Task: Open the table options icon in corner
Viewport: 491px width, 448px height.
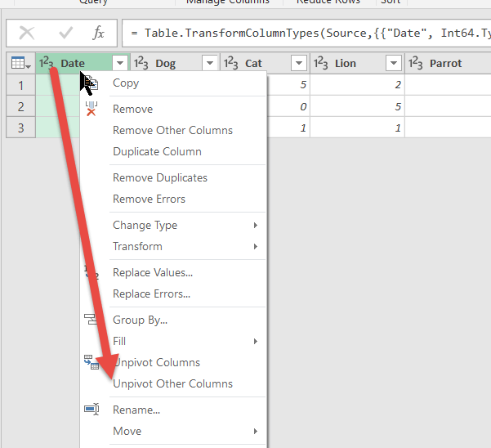Action: (20, 64)
